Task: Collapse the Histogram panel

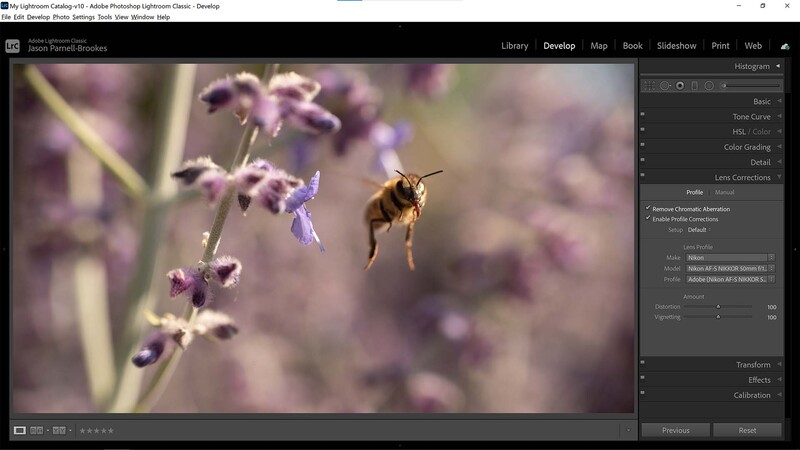Action: [x=778, y=66]
